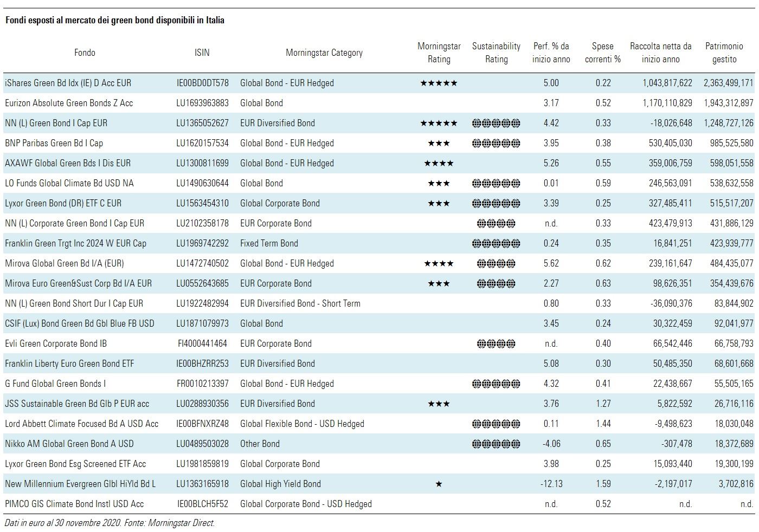Select the star rating for Mirova Global Green Bd
Viewport: 759px width, 532px height.
[439, 263]
